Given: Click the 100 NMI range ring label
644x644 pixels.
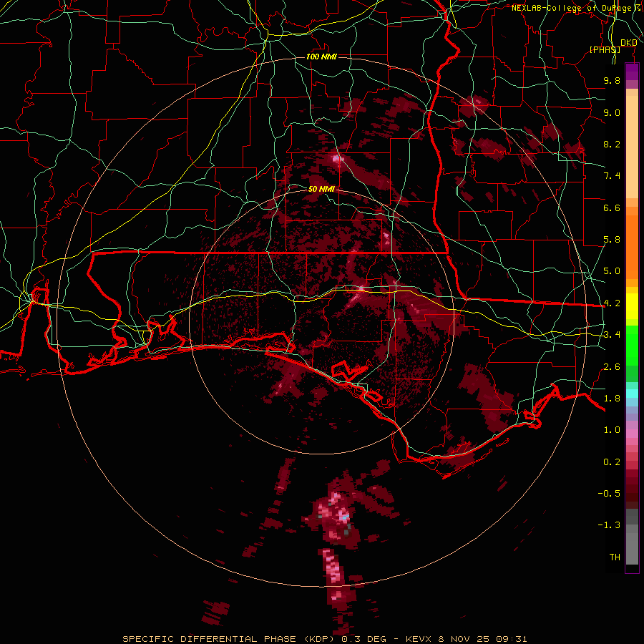Looking at the screenshot, I should [321, 57].
